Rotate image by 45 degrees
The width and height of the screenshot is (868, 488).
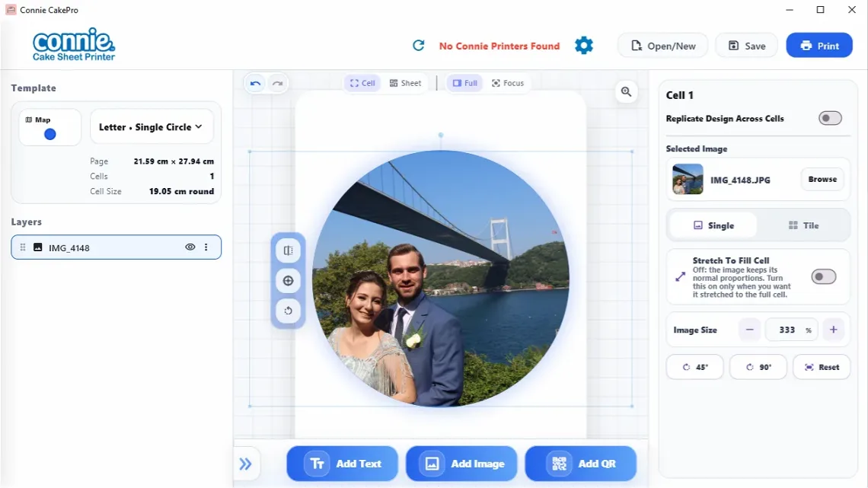pos(694,367)
